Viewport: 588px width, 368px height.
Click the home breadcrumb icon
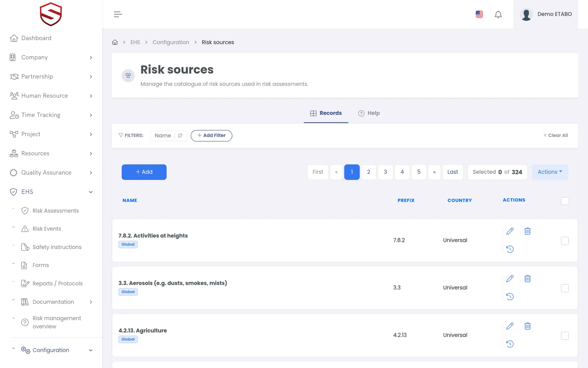[x=115, y=42]
